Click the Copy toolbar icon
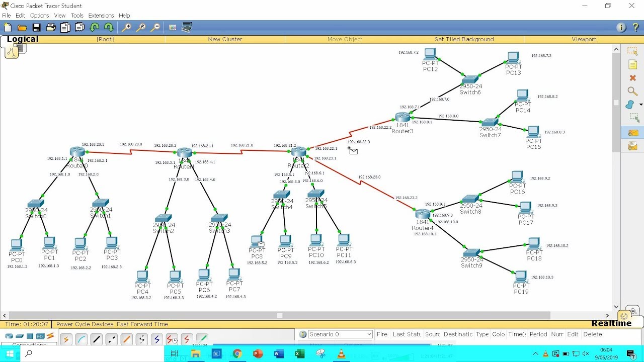The width and height of the screenshot is (644, 362). 65,27
